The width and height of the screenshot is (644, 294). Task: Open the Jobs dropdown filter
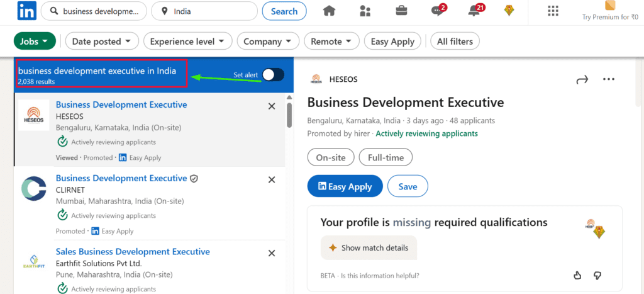click(x=35, y=41)
